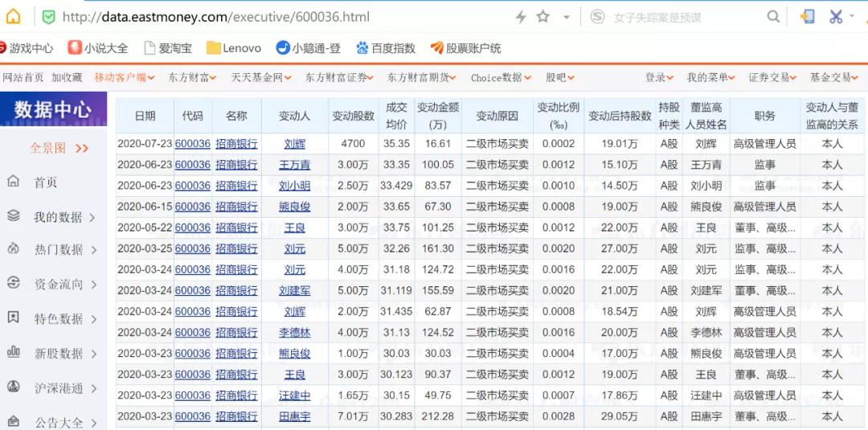Expand 资金流向 chevron arrow
The height and width of the screenshot is (430, 868).
(x=94, y=285)
